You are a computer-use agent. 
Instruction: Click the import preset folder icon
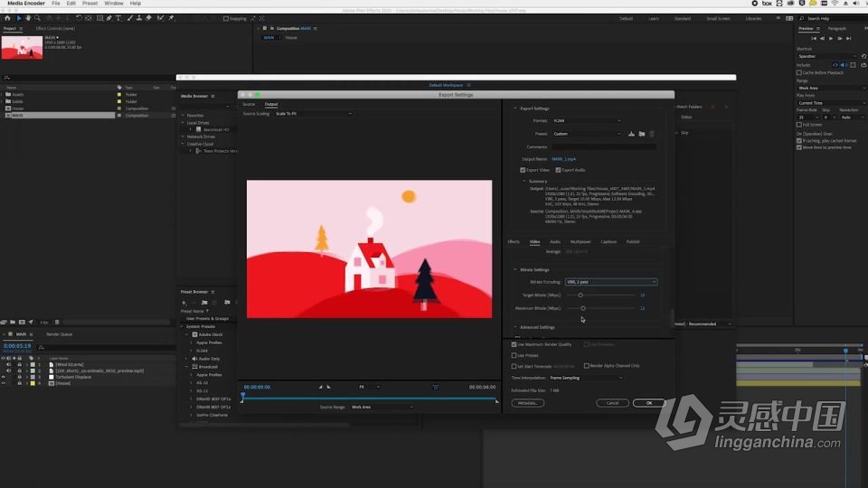(x=642, y=134)
